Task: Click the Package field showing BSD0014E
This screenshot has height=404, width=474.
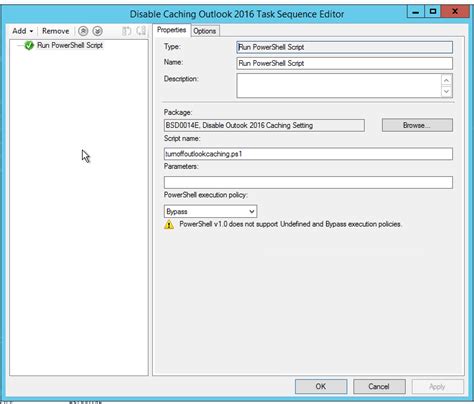Action: 264,125
